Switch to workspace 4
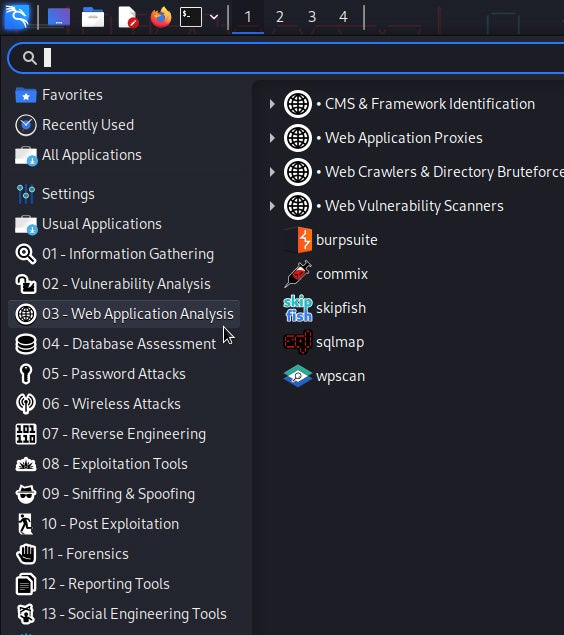The image size is (564, 635). click(x=343, y=17)
